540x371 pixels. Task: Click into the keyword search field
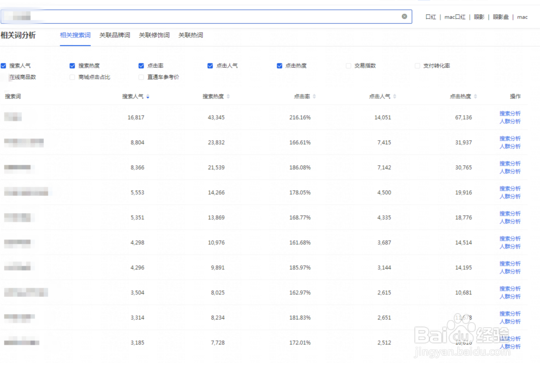(x=206, y=17)
